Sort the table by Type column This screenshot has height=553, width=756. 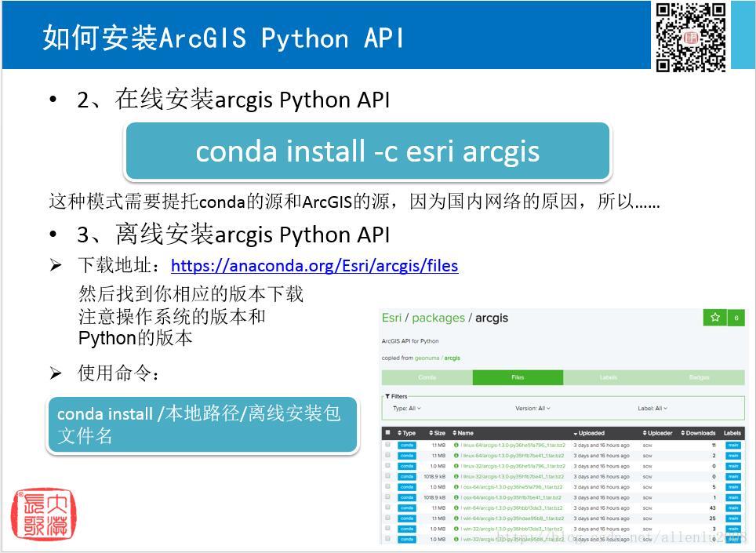(x=406, y=433)
